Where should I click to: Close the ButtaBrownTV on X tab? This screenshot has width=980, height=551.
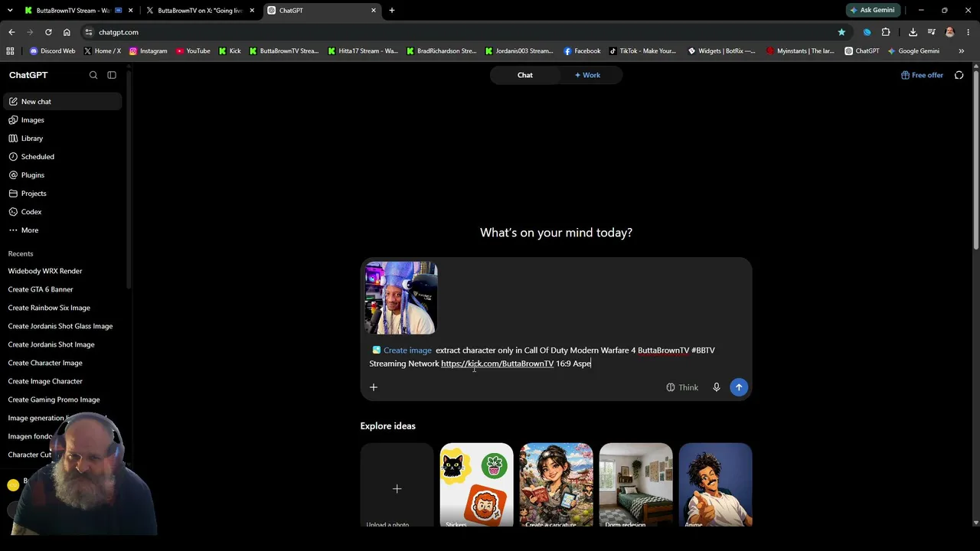click(252, 11)
